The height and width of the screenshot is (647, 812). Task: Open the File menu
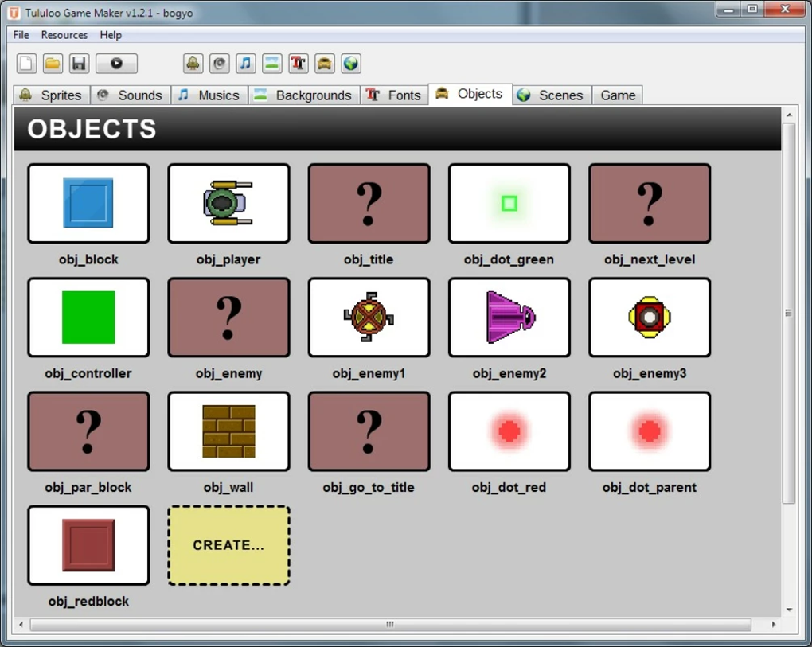coord(21,35)
